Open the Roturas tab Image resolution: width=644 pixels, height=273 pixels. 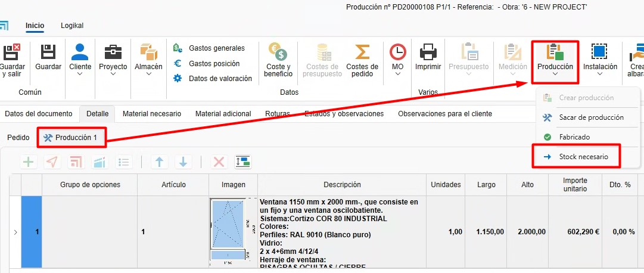point(278,113)
